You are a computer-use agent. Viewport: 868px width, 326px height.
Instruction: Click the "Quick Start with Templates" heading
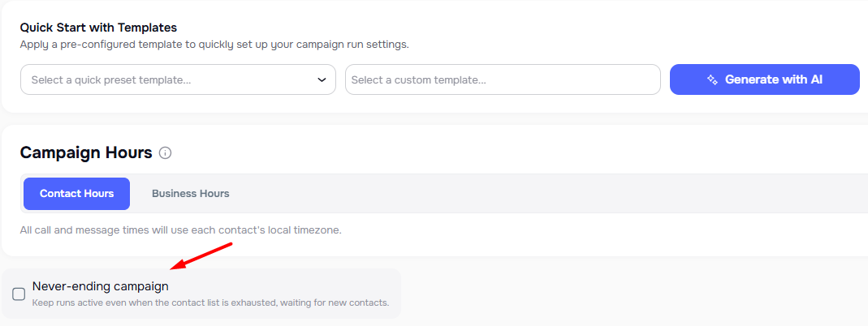98,28
